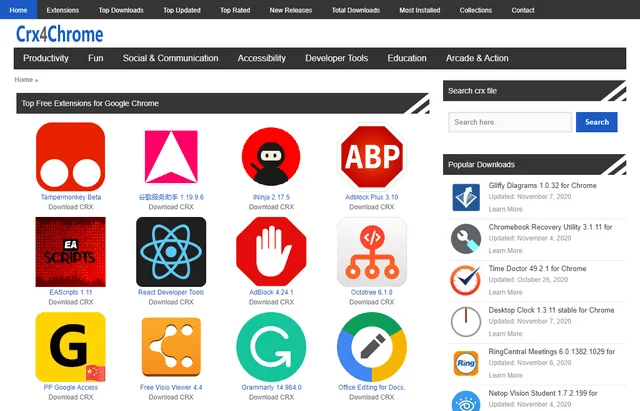The height and width of the screenshot is (411, 640).
Task: Click the Desktop Clock icon
Action: (466, 322)
